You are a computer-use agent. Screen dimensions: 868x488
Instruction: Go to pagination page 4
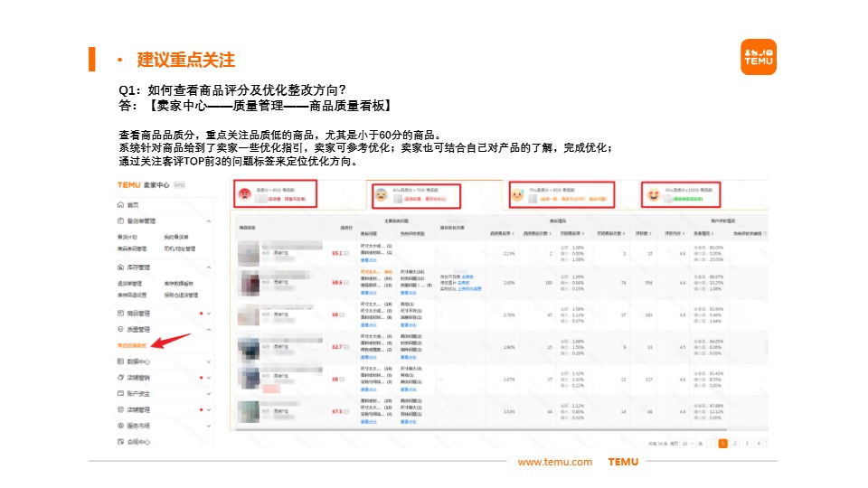pyautogui.click(x=759, y=444)
